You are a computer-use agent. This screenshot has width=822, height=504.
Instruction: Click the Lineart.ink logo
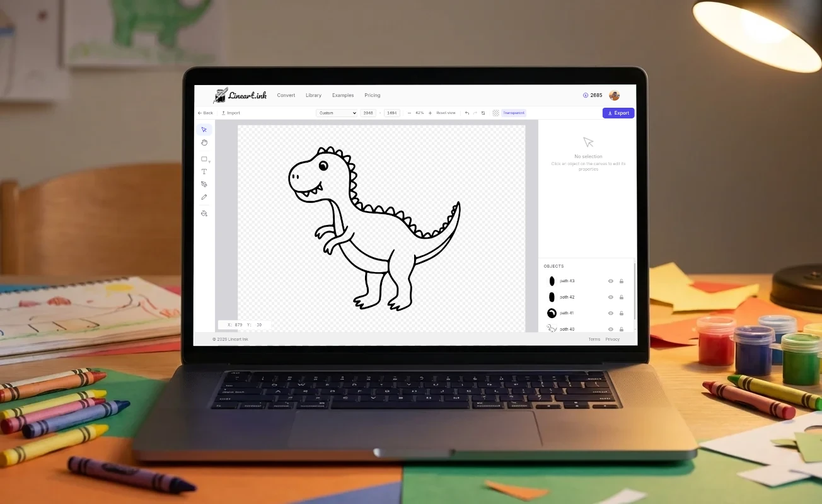pos(240,95)
